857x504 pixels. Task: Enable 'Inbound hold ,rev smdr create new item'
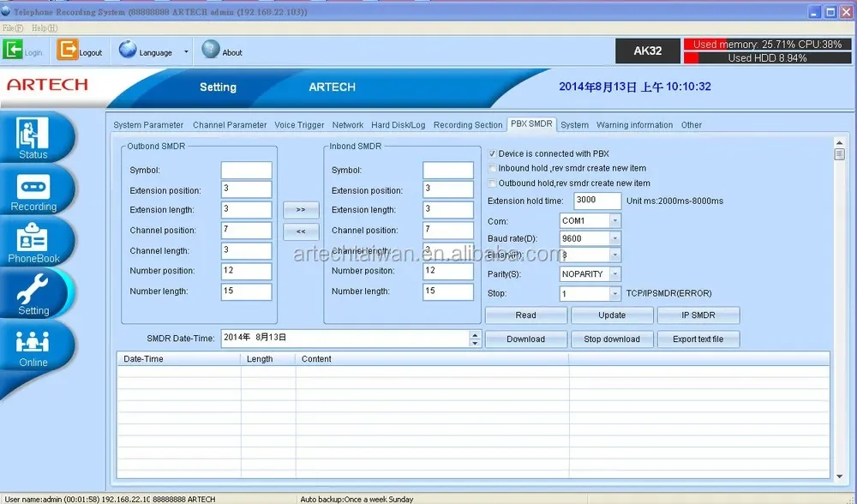493,168
